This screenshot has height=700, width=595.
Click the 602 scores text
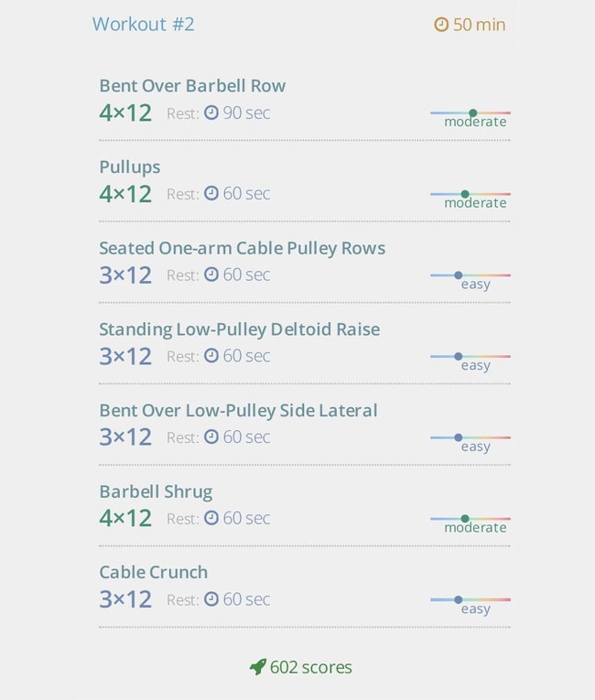click(x=311, y=667)
